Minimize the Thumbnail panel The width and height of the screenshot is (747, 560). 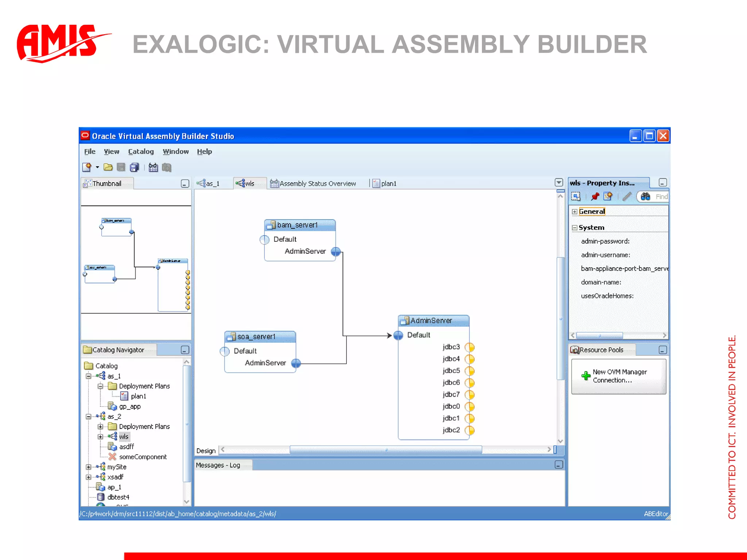pos(185,184)
